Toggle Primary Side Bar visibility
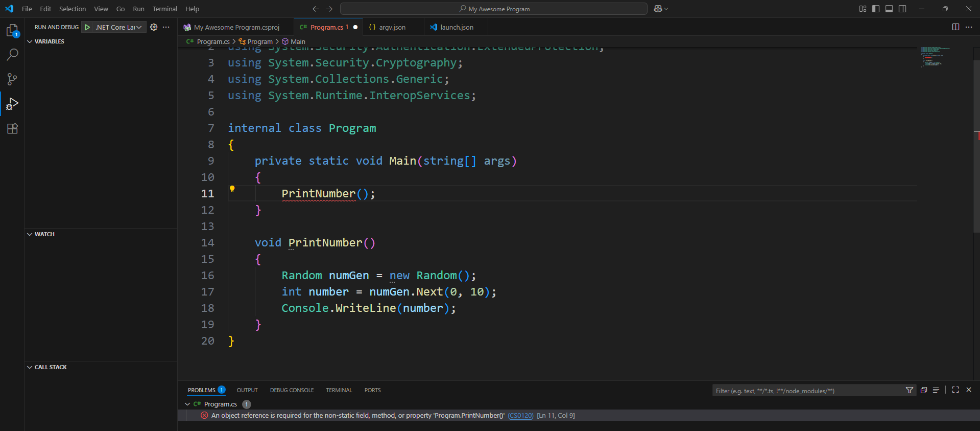980x431 pixels. pos(876,9)
